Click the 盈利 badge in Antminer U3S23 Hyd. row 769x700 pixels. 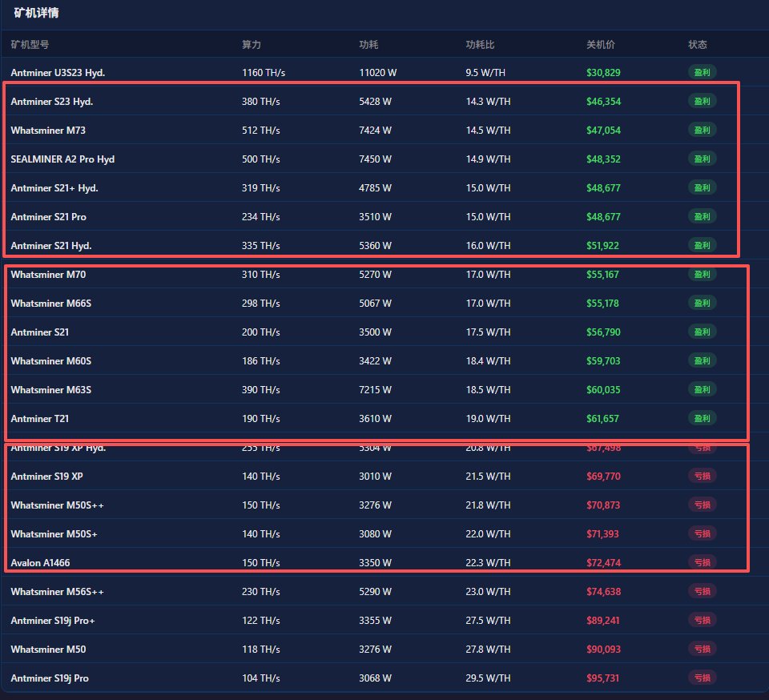click(703, 73)
